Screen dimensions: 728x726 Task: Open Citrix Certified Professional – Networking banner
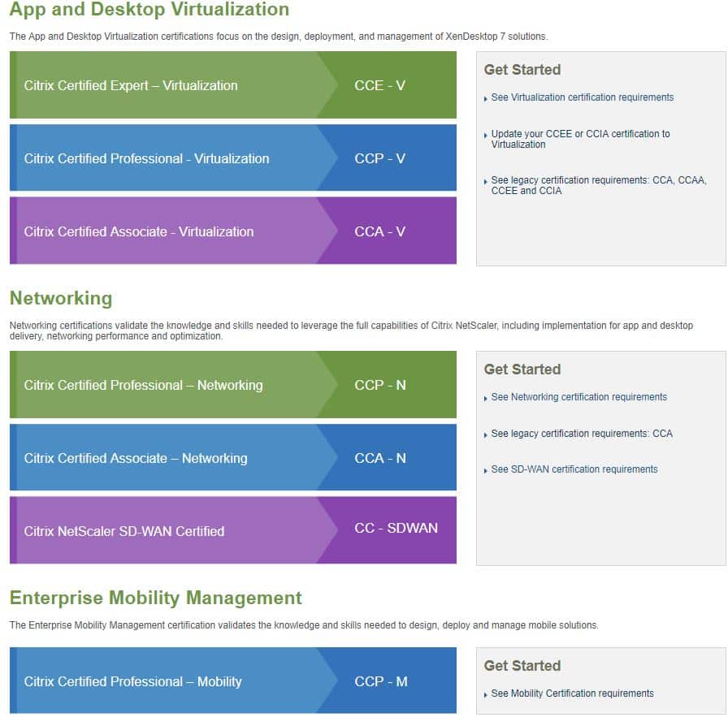tap(233, 384)
